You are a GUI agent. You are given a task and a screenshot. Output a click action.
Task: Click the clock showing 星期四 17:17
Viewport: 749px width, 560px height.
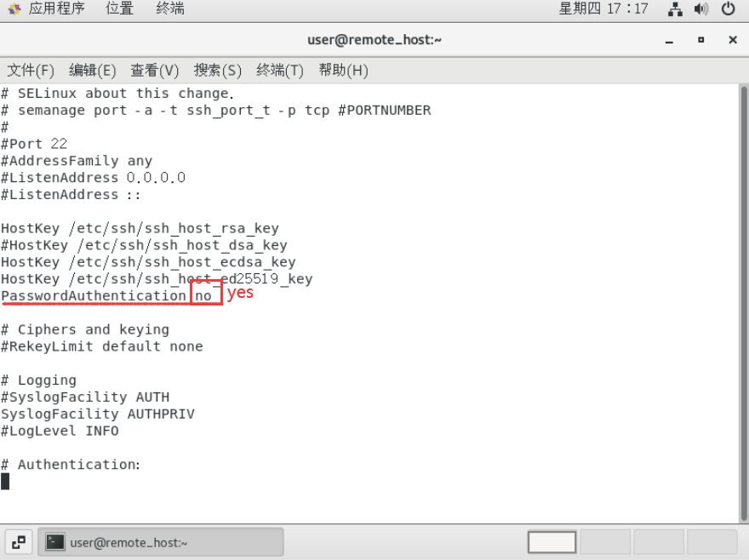(603, 9)
